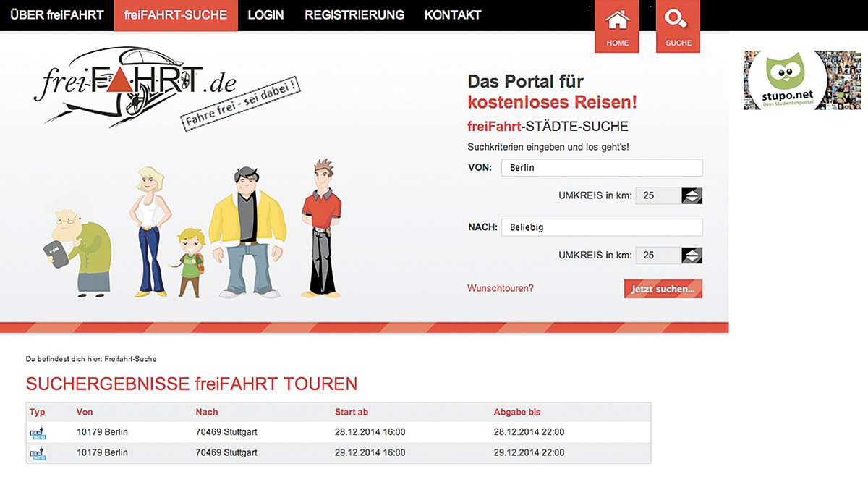Click the freiFAHRT.de logo

[x=135, y=86]
